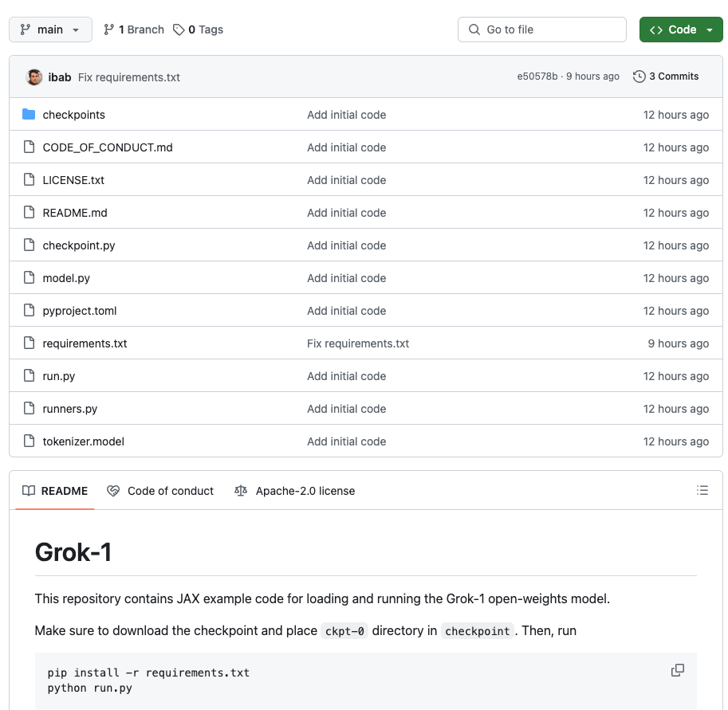Viewport: 728px width, 710px height.
Task: Click the file icon next to model.py
Action: click(29, 277)
